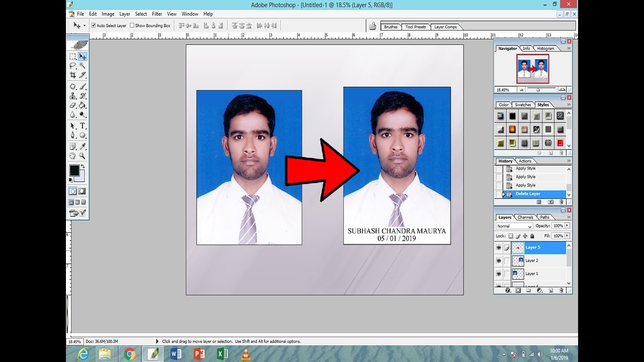Toggle lock image pixels brush icon
The width and height of the screenshot is (644, 362).
tap(518, 236)
